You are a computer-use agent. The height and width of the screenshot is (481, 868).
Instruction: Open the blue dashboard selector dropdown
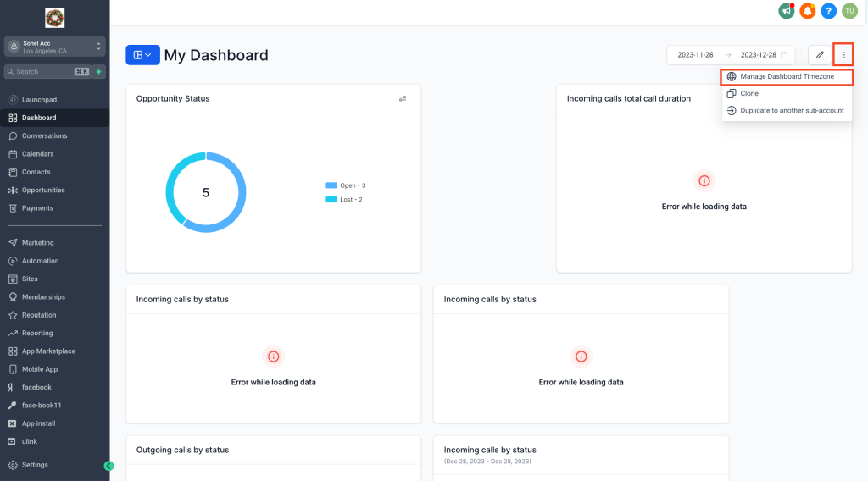(x=142, y=55)
